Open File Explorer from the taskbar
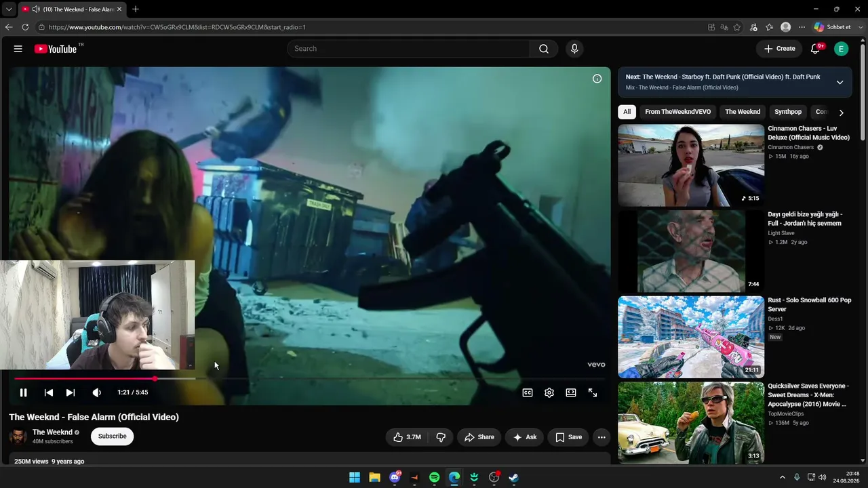868x488 pixels. tap(374, 477)
